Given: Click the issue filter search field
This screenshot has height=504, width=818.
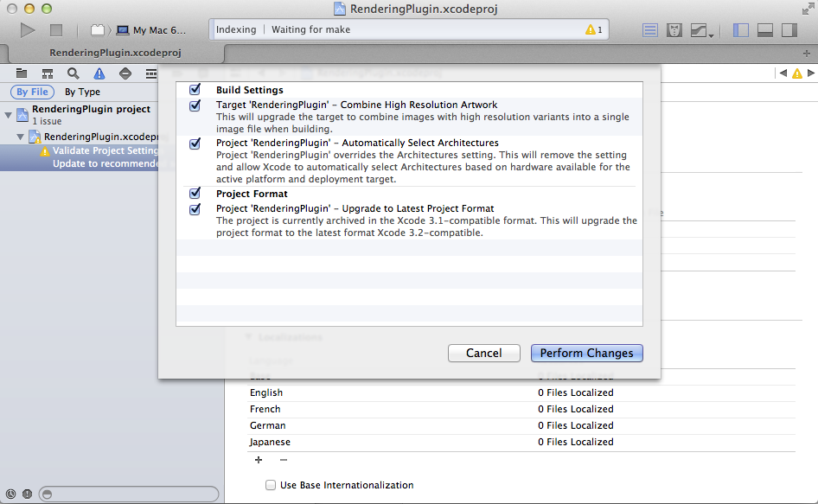Looking at the screenshot, I should point(130,494).
